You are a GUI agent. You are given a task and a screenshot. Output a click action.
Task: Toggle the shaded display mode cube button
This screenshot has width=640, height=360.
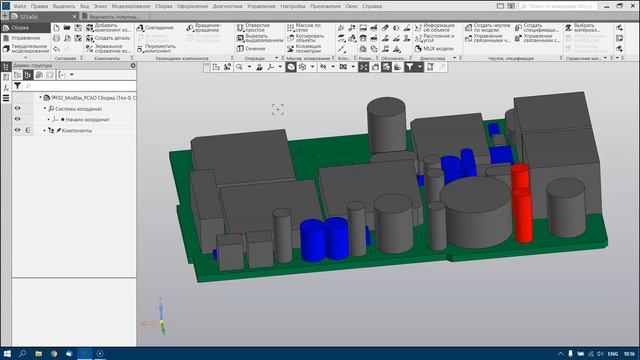tap(291, 67)
